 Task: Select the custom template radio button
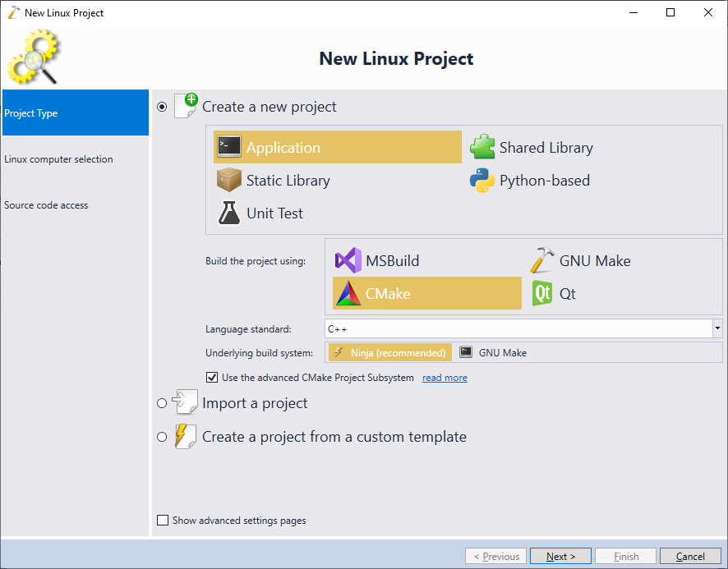click(x=162, y=437)
